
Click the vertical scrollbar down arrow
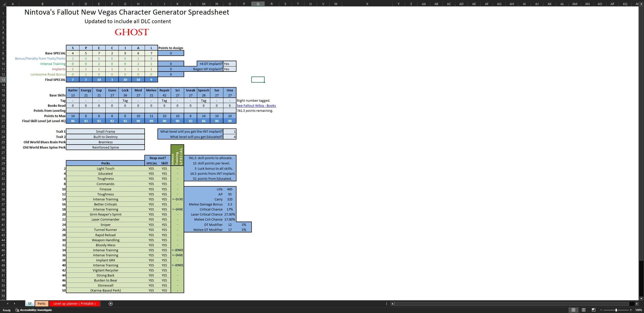(641, 299)
